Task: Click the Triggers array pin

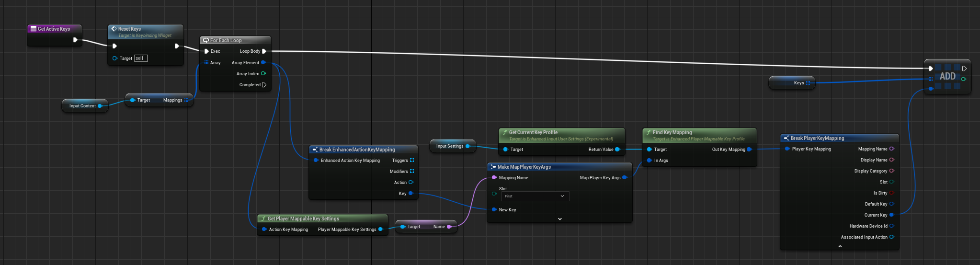Action: (412, 161)
